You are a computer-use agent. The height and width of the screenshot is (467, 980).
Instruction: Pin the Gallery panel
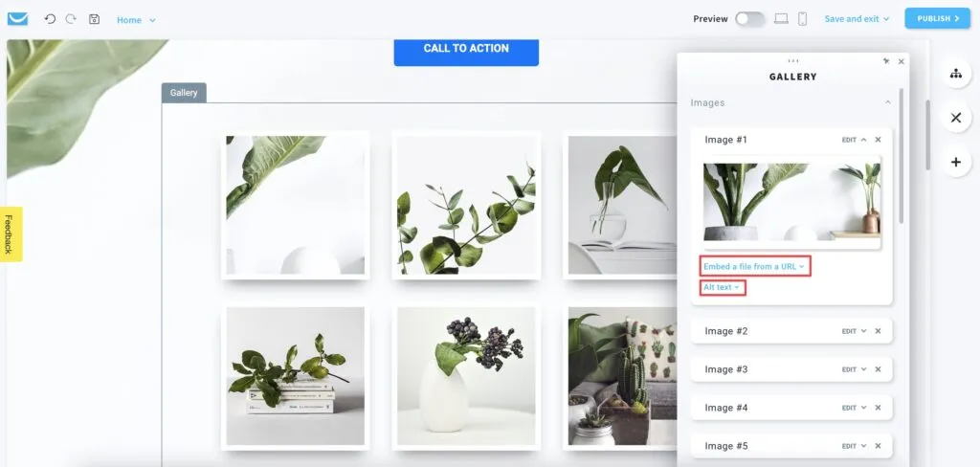[x=886, y=61]
